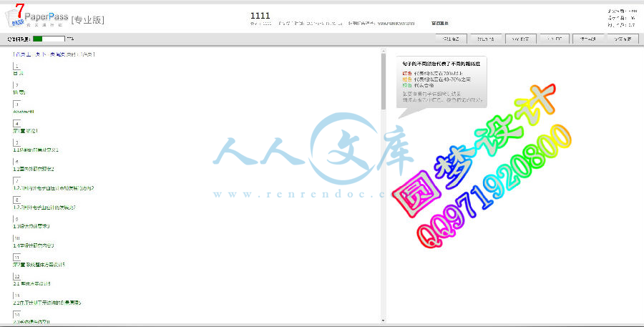Viewport: 644px width, 327px height.
Task: Select sentence number box 11
Action: coord(16,257)
